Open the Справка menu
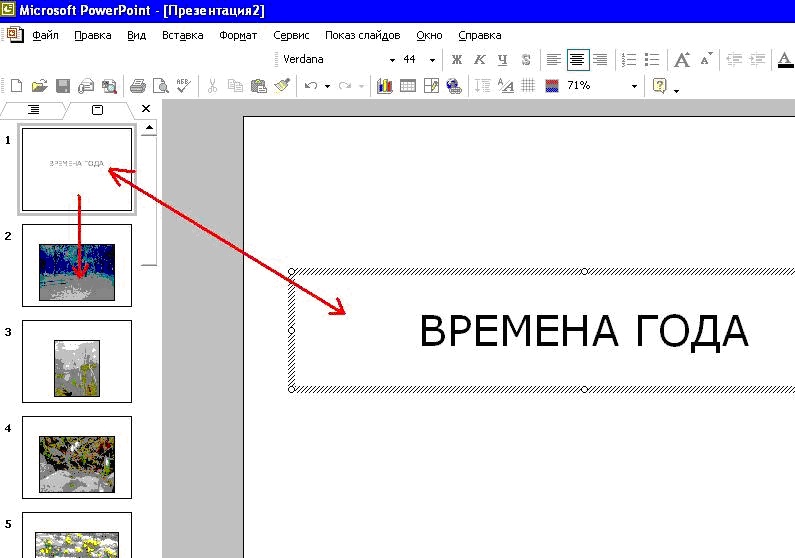 pyautogui.click(x=480, y=35)
